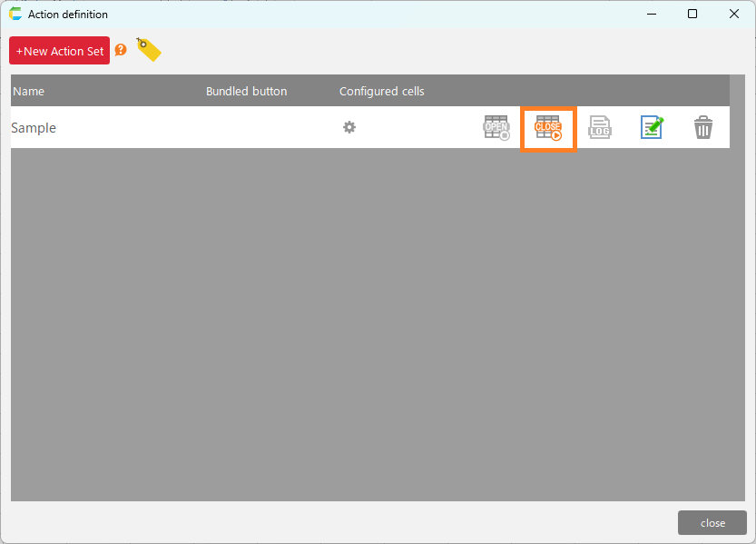756x544 pixels.
Task: Open the LOG document icon for Sample
Action: click(x=600, y=128)
